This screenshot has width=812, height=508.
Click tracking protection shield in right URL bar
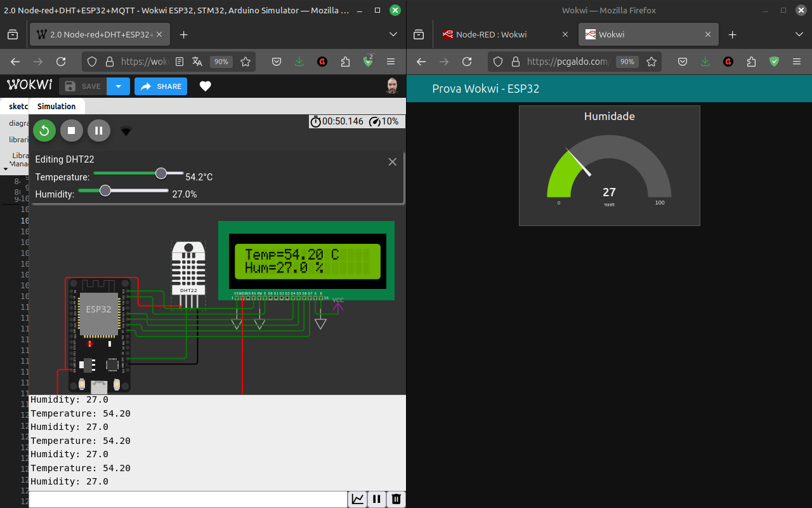pyautogui.click(x=498, y=62)
